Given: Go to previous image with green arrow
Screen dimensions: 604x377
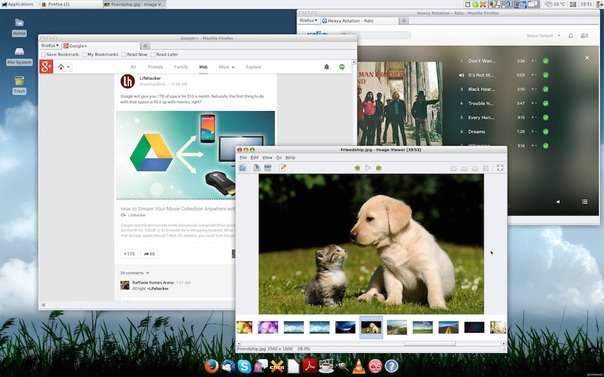Looking at the screenshot, I should (357, 168).
